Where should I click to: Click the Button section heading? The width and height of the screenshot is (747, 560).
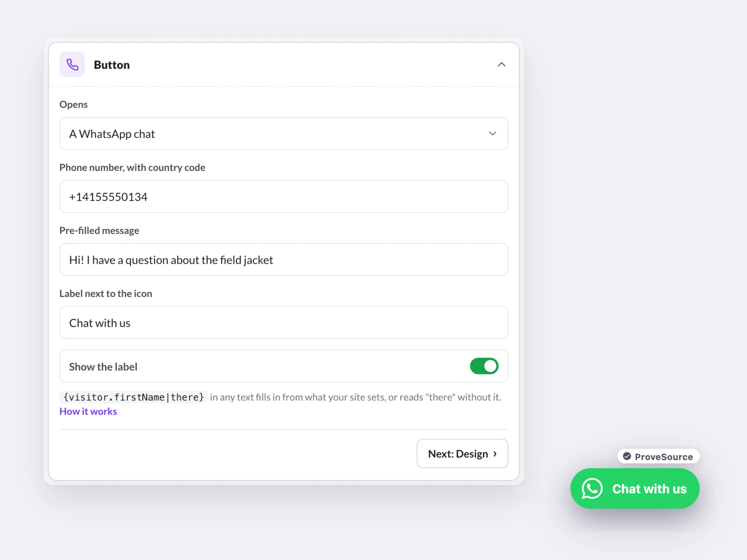tap(112, 65)
